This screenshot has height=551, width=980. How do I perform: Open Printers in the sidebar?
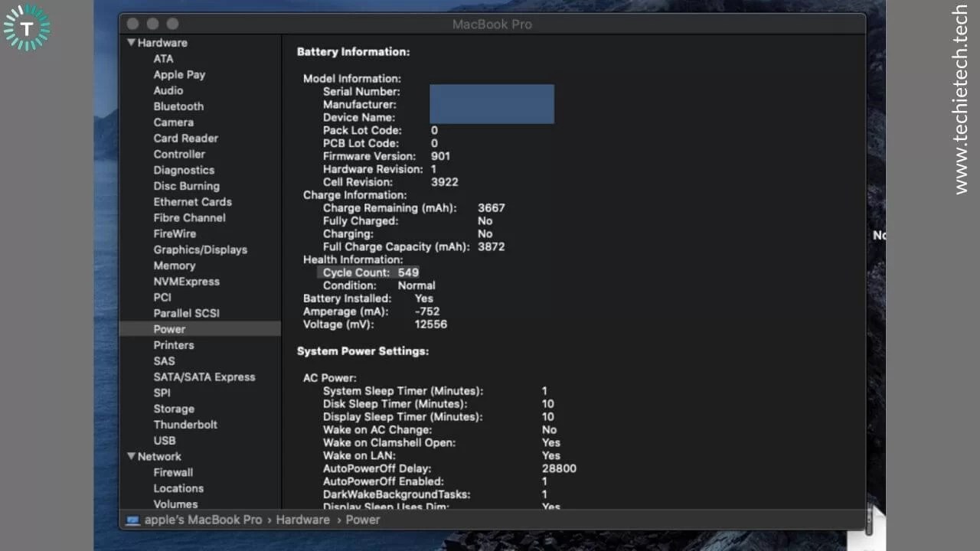pyautogui.click(x=174, y=345)
